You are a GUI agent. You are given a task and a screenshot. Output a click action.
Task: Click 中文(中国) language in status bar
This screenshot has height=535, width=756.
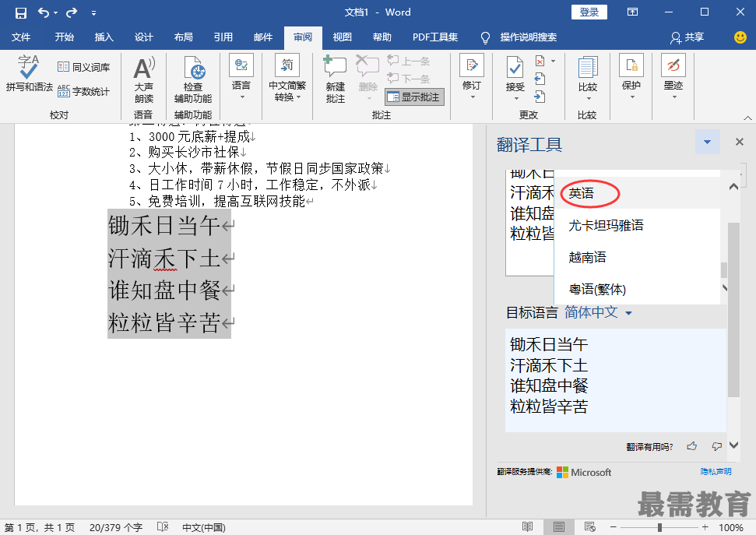pyautogui.click(x=203, y=527)
